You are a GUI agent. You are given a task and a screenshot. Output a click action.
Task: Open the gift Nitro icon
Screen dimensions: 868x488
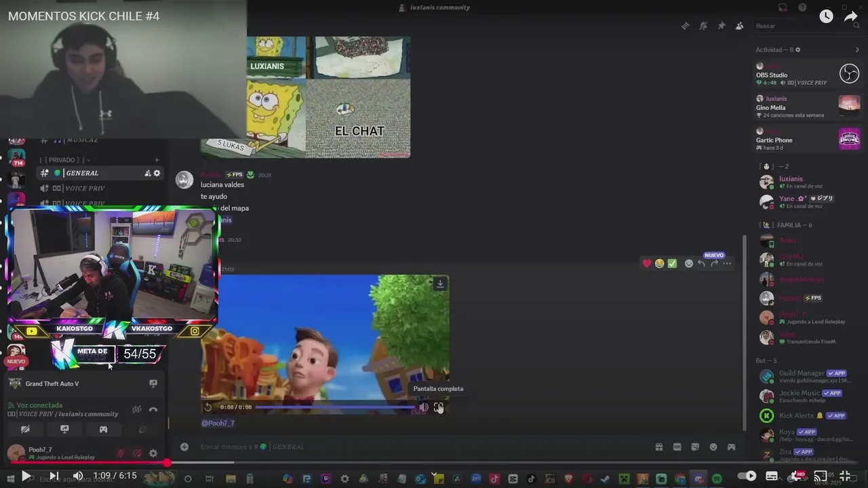(x=658, y=447)
